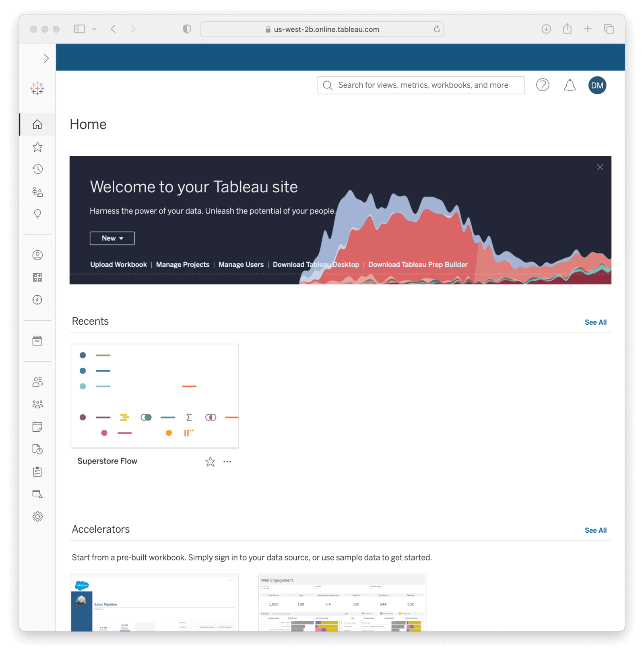This screenshot has width=644, height=655.
Task: Open Schedules calendar icon in sidebar
Action: [37, 426]
